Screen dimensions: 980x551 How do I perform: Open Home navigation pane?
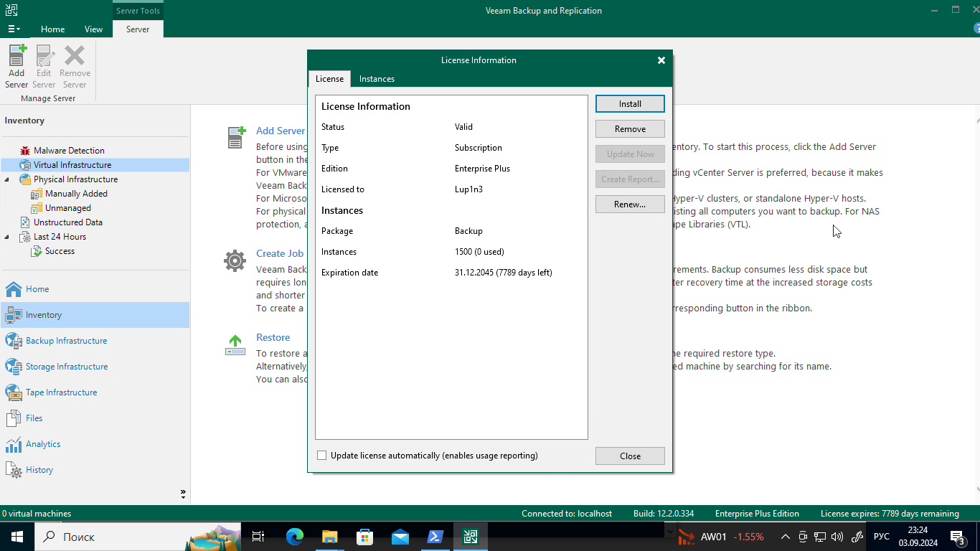click(x=95, y=289)
